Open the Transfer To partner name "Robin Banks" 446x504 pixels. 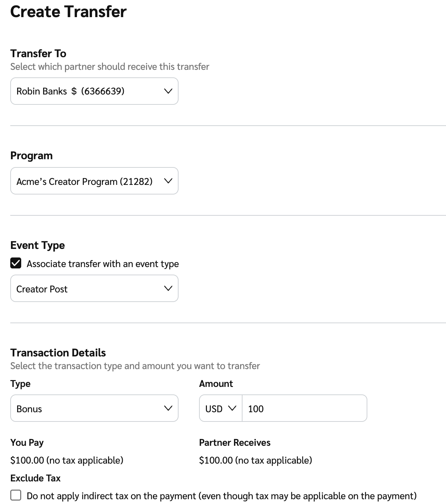[x=42, y=91]
